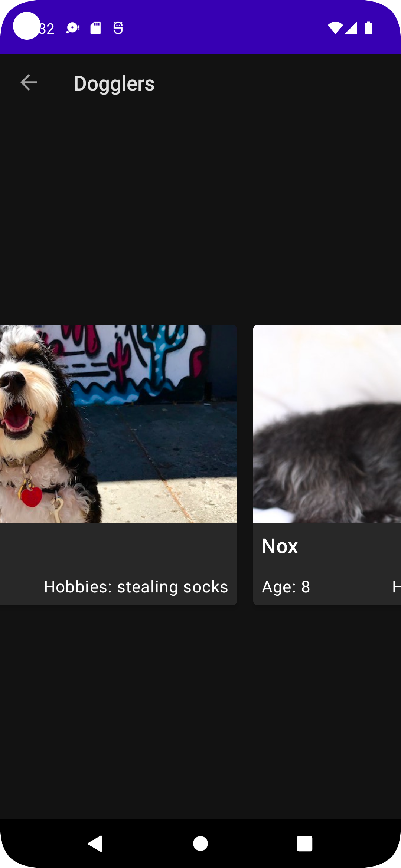Open the photo of the dog by the mural

coord(118,424)
